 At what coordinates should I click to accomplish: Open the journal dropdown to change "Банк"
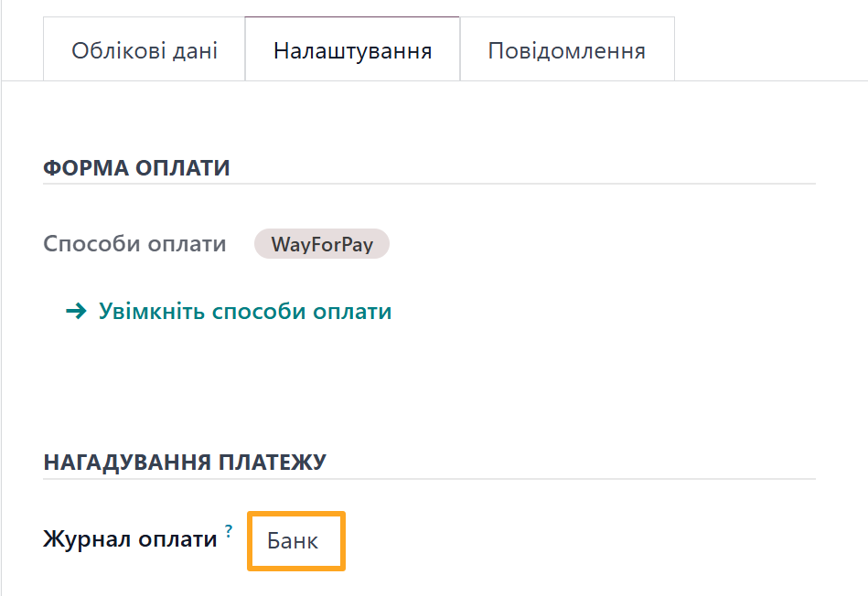(295, 540)
